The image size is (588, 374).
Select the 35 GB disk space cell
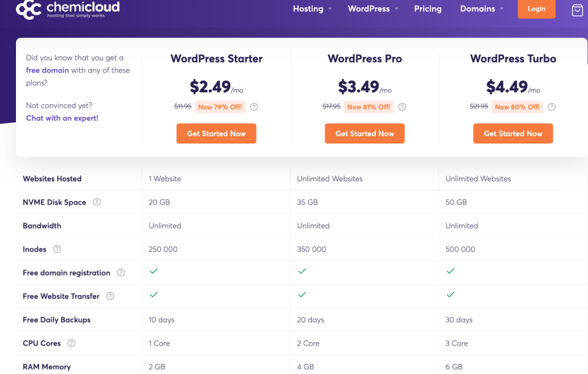pyautogui.click(x=307, y=202)
